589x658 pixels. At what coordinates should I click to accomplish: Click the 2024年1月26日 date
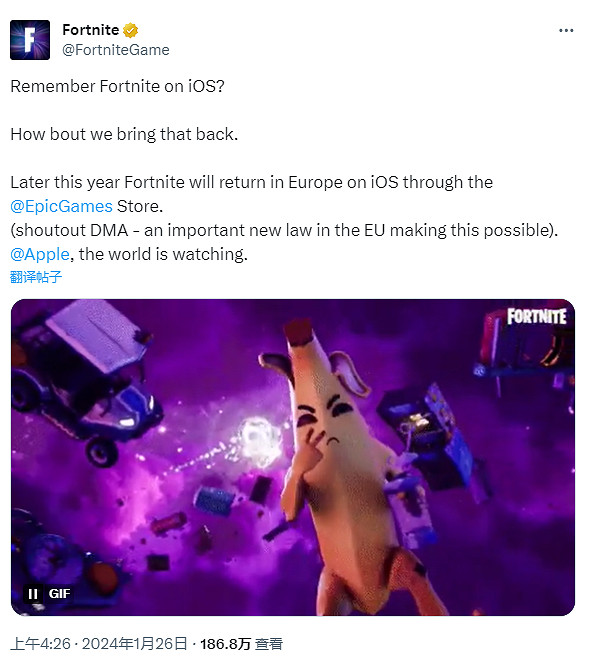[134, 643]
